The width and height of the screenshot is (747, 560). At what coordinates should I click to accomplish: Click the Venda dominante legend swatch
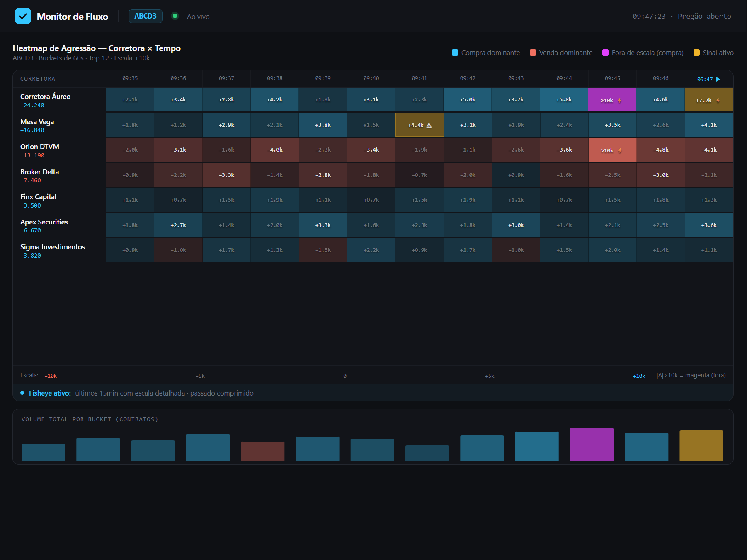[x=533, y=53]
